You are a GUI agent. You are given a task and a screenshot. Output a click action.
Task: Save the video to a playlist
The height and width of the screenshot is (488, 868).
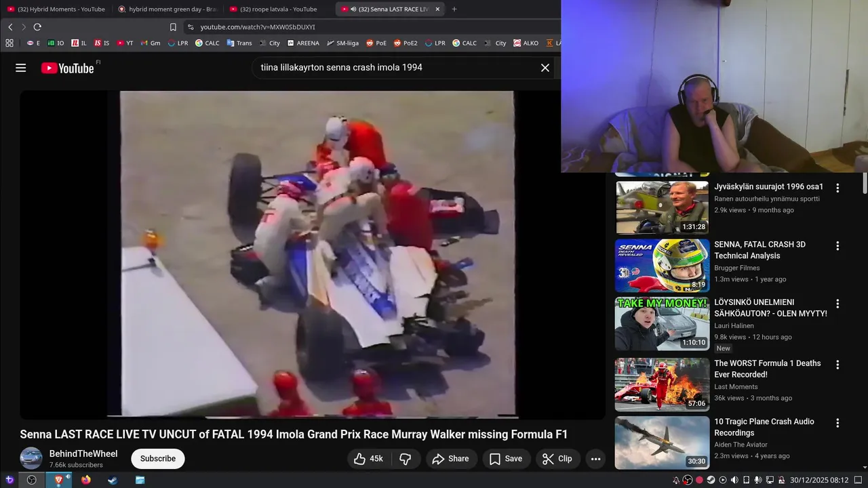point(506,459)
